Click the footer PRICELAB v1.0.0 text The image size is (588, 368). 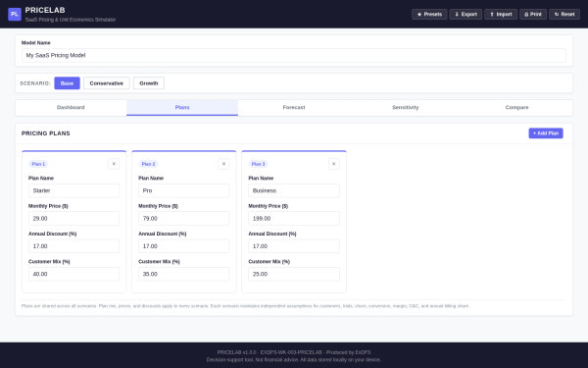294,352
